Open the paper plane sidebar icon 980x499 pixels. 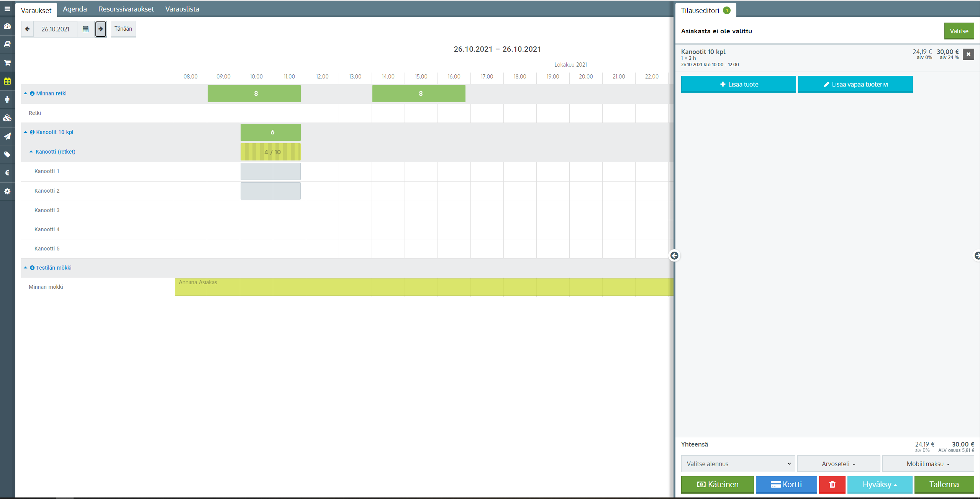point(7,136)
